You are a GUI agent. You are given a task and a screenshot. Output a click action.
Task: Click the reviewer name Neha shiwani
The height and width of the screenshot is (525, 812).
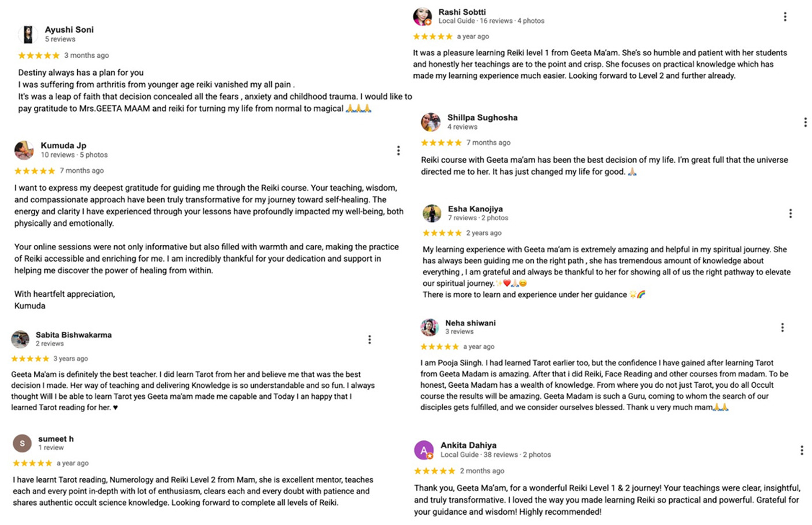pyautogui.click(x=470, y=323)
